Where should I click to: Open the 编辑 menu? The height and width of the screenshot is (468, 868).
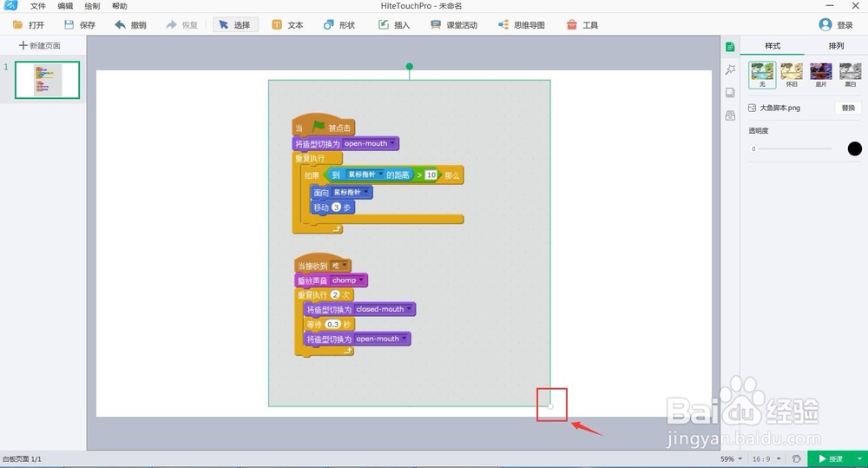click(x=65, y=6)
